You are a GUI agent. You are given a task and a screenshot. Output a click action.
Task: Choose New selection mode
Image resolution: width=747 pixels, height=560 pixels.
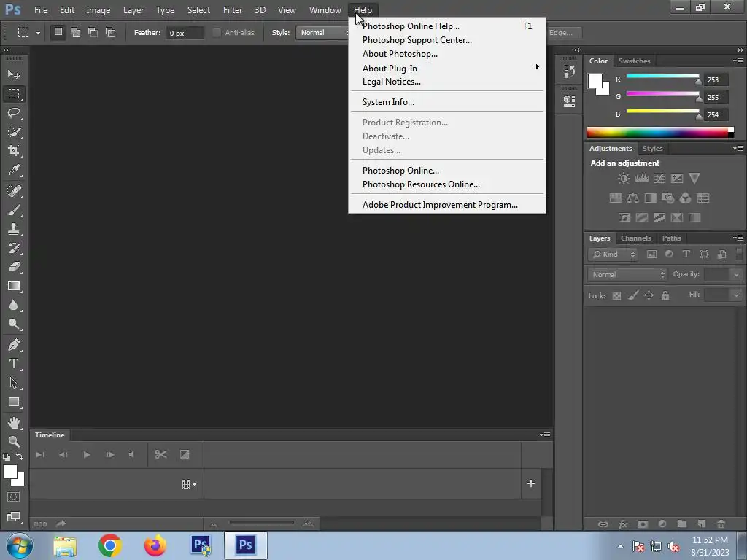[58, 32]
